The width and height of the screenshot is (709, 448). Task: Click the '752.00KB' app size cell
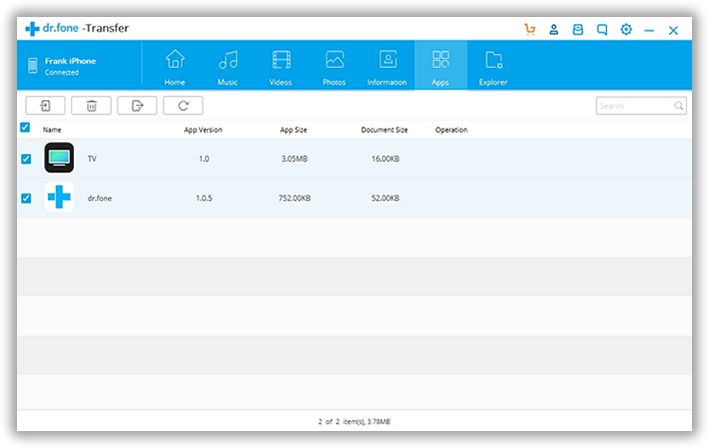(294, 198)
